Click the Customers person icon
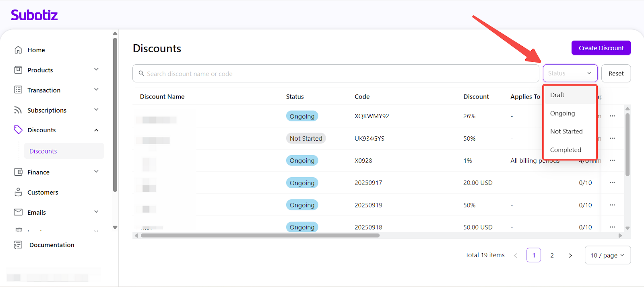 pos(18,192)
